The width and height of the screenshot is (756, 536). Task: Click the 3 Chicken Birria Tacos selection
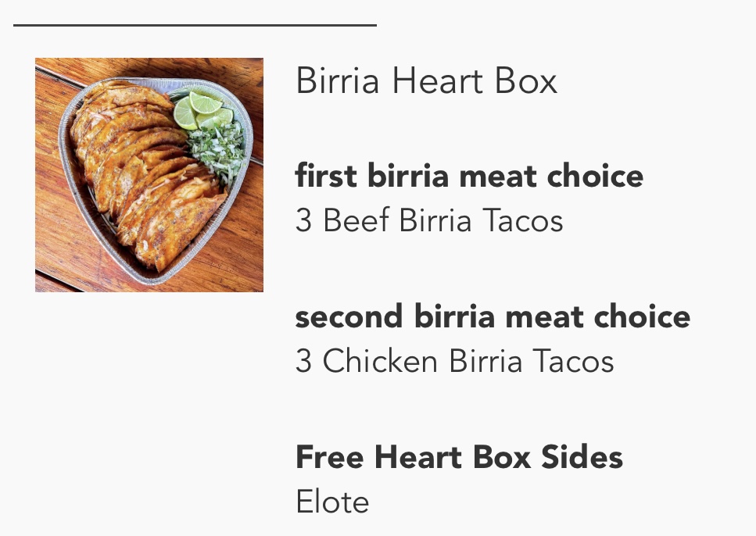click(454, 361)
